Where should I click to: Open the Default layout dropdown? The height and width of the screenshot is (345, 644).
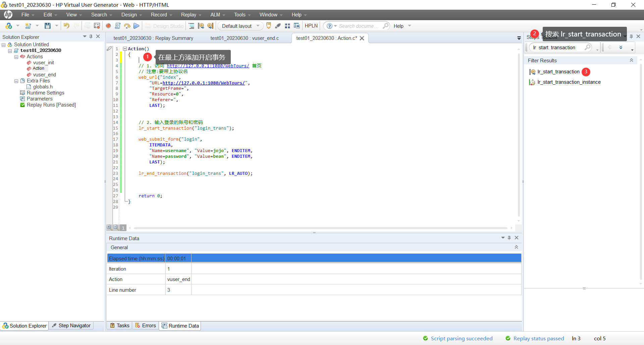tap(240, 26)
